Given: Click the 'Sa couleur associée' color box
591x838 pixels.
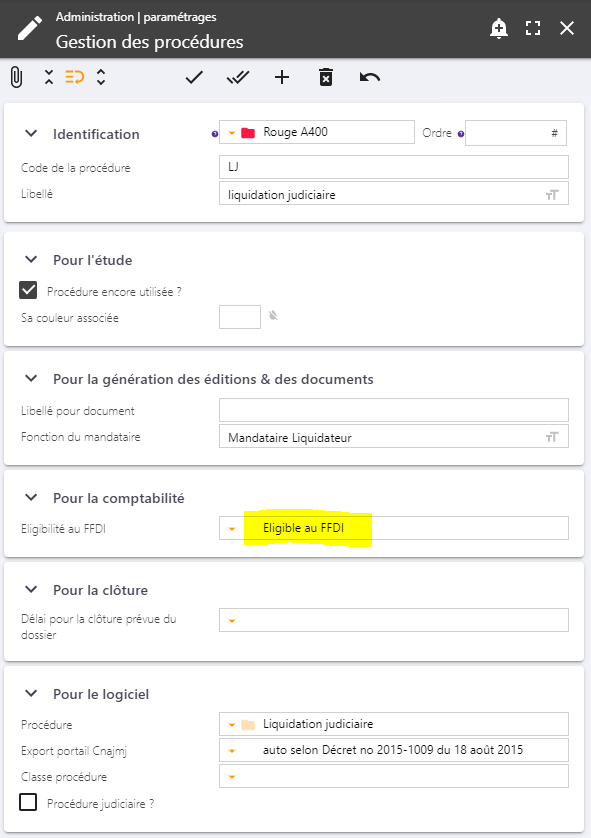Looking at the screenshot, I should (x=240, y=317).
